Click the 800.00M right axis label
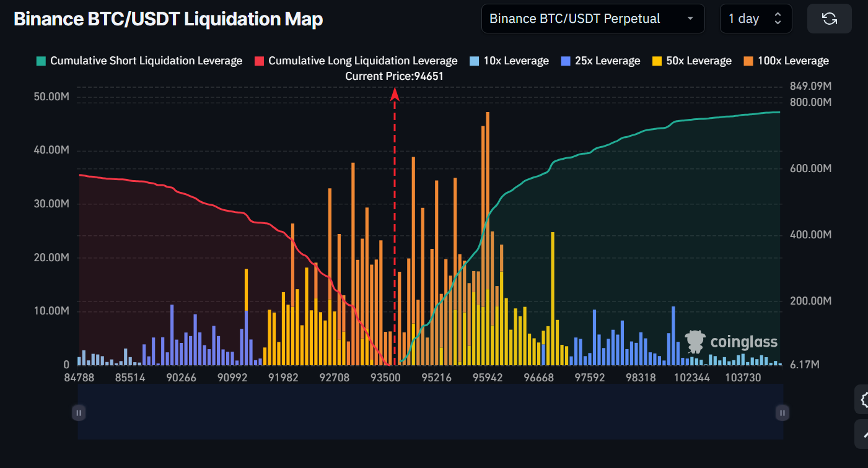 [810, 102]
